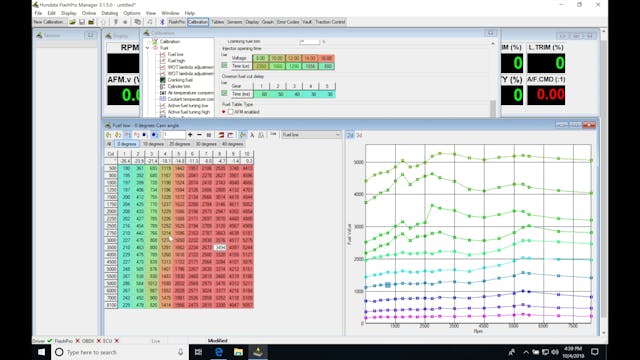This screenshot has width=640, height=360.
Task: Click the cranking fuel trim input field
Action: [310, 42]
